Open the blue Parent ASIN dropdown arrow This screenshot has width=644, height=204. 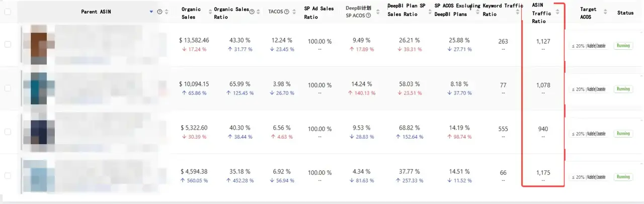click(x=151, y=12)
